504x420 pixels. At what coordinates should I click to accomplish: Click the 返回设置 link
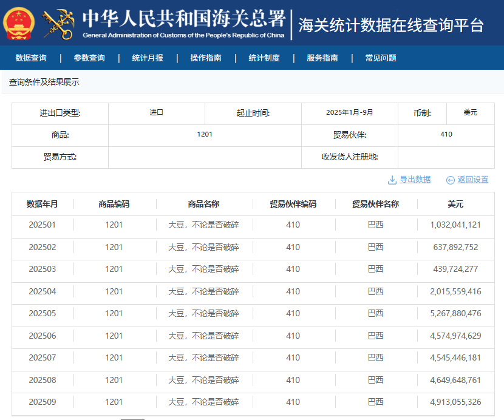coord(473,180)
